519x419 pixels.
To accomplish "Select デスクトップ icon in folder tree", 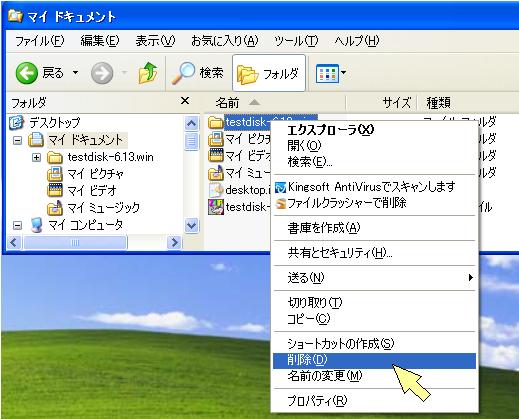I will click(16, 122).
